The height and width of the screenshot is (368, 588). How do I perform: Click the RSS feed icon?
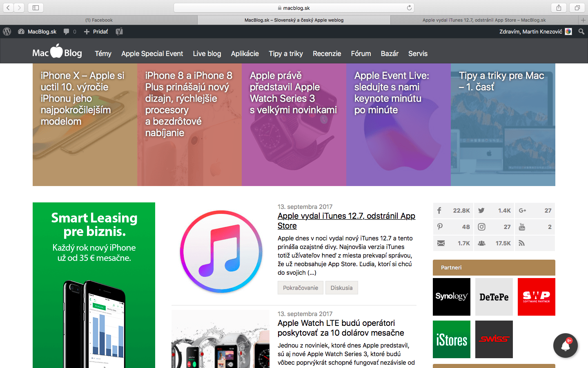(x=521, y=243)
